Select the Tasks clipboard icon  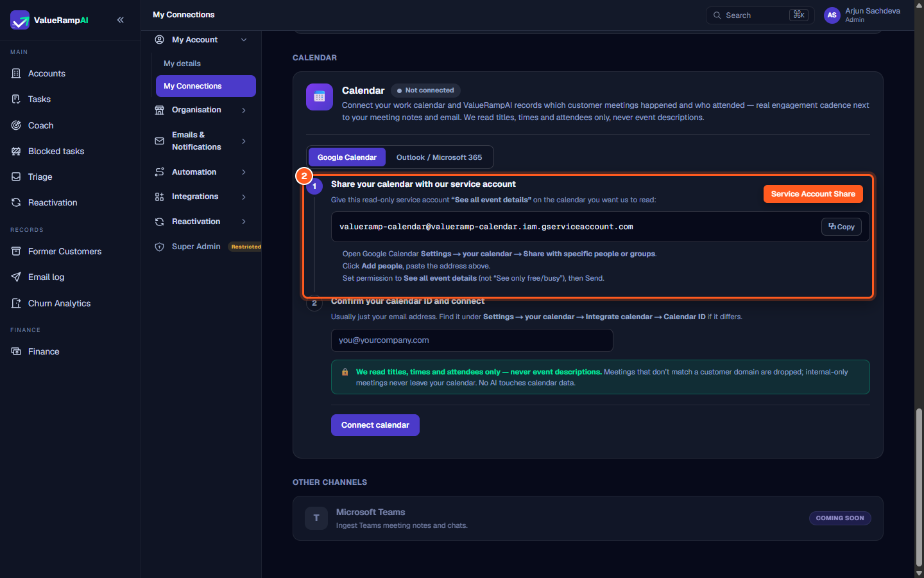(x=16, y=99)
